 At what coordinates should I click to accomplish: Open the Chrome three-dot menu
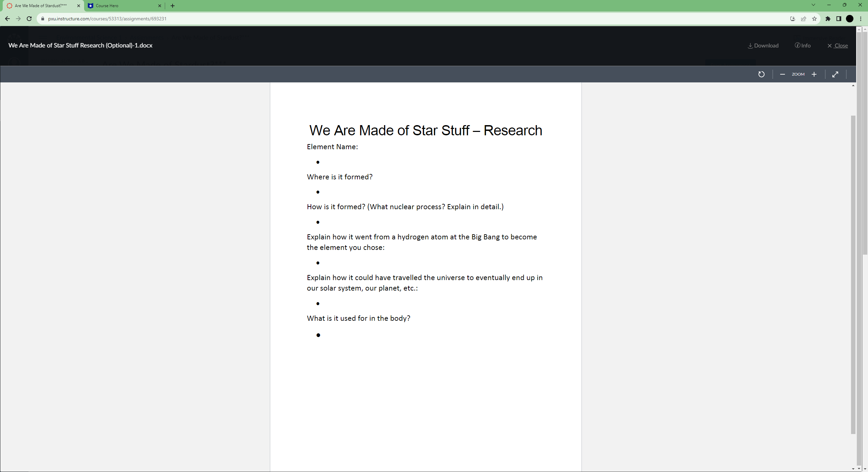[x=861, y=19]
